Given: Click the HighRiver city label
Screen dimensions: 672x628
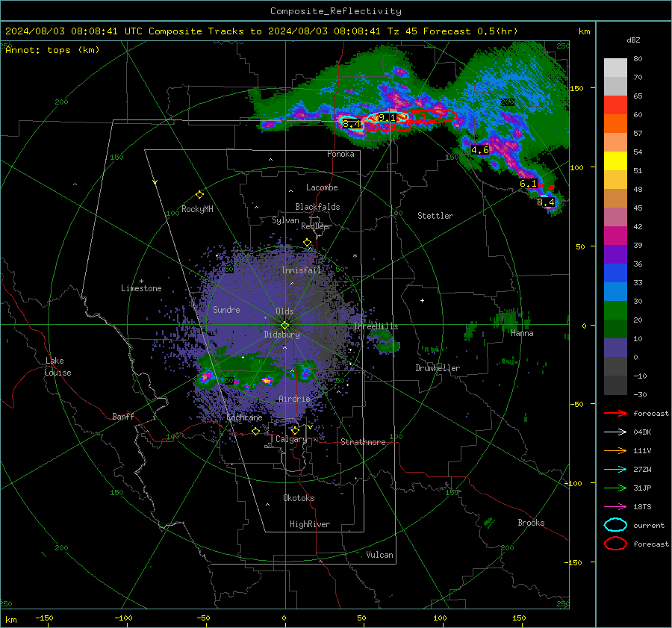Looking at the screenshot, I should coord(310,524).
